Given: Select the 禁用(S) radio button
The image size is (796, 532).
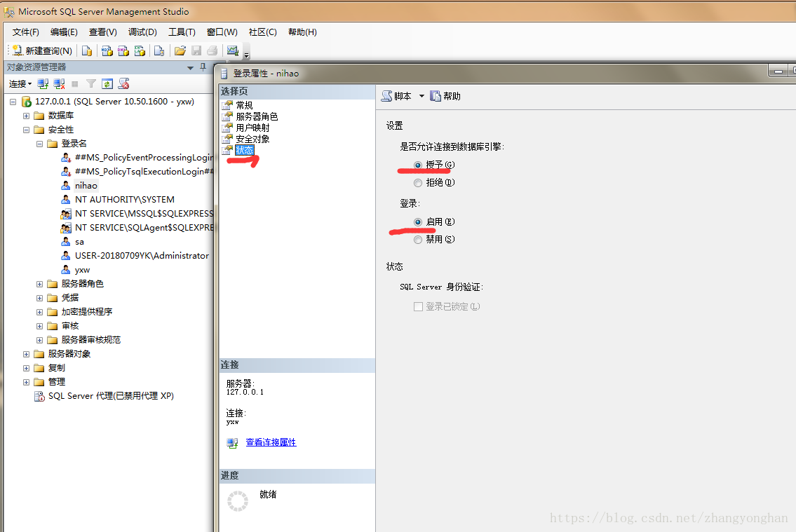Looking at the screenshot, I should pyautogui.click(x=418, y=240).
